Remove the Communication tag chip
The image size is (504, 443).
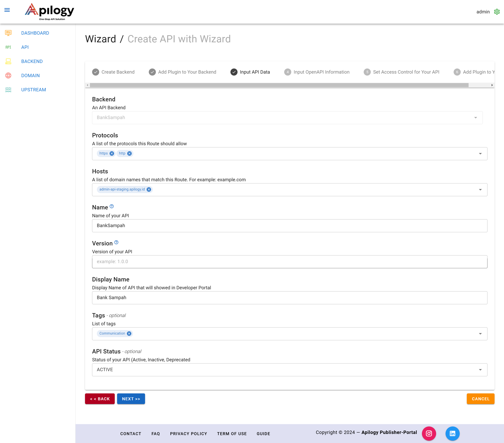[129, 334]
